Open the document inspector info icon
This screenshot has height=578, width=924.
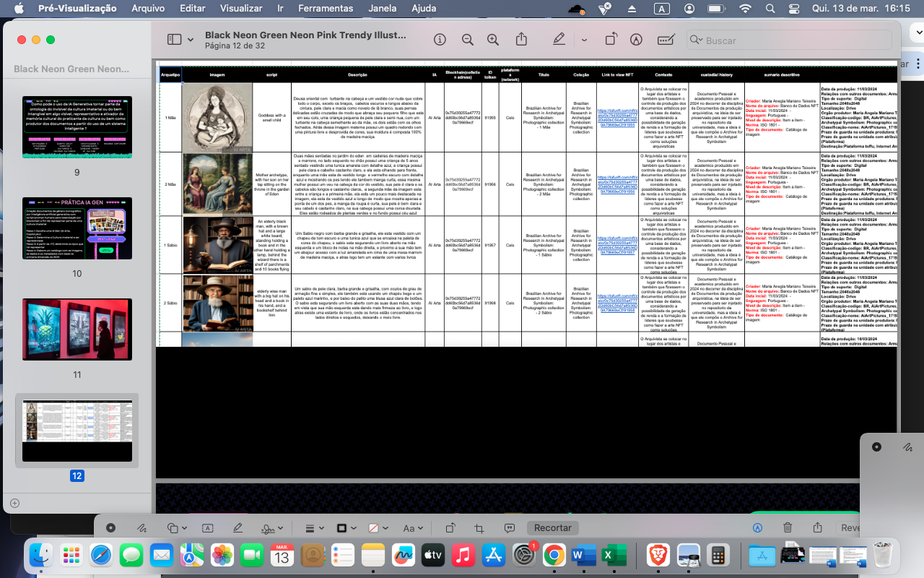pos(440,40)
